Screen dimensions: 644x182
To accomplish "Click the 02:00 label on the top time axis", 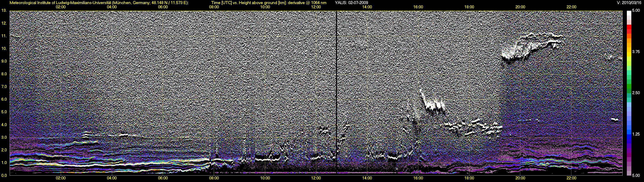I will tap(61, 7).
